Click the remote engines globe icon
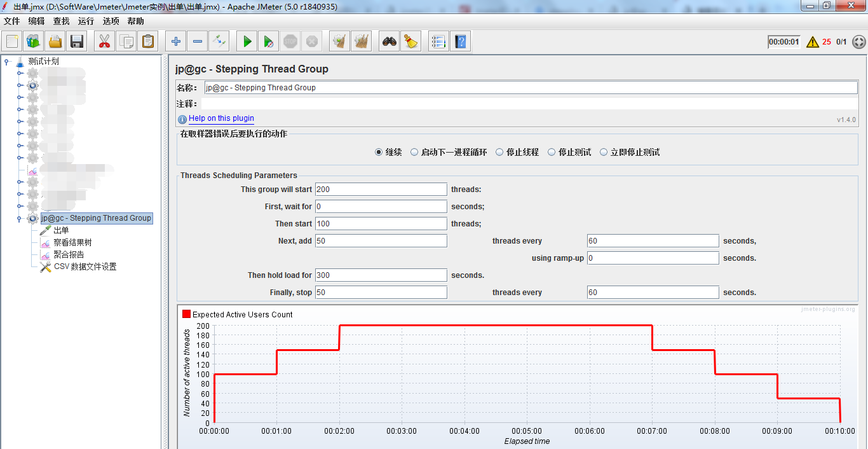This screenshot has height=449, width=868. click(858, 42)
